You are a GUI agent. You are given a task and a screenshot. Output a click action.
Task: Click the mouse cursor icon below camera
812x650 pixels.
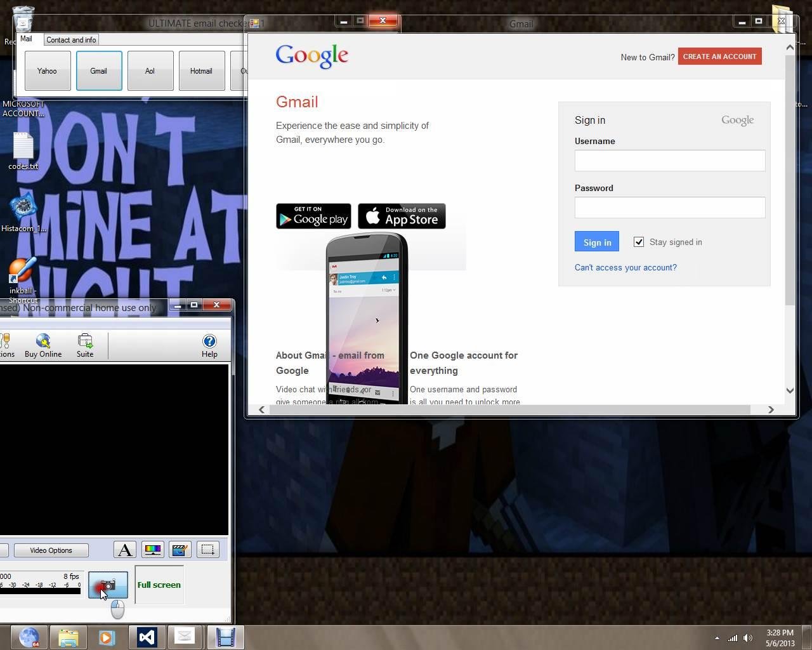[x=117, y=609]
